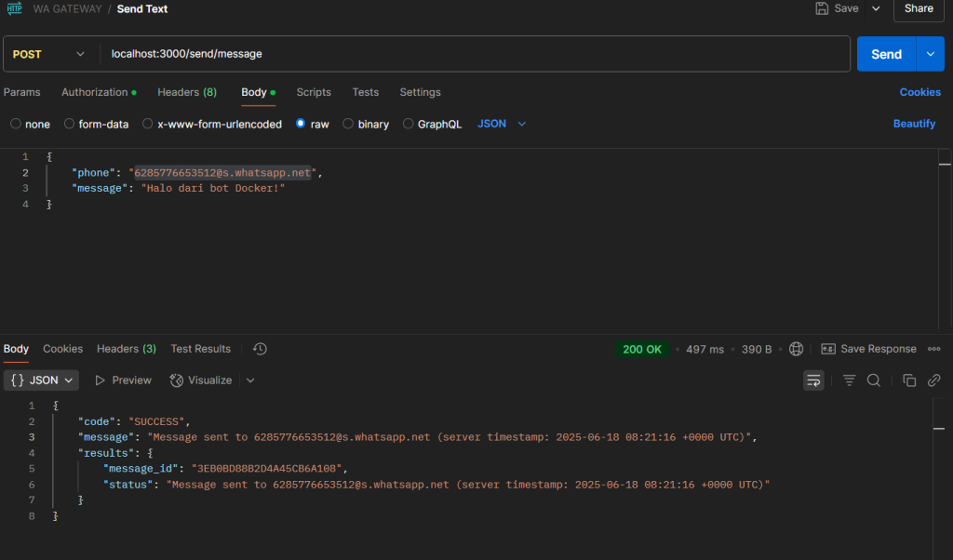The image size is (953, 560).
Task: Select the form-data body type
Action: pyautogui.click(x=70, y=124)
